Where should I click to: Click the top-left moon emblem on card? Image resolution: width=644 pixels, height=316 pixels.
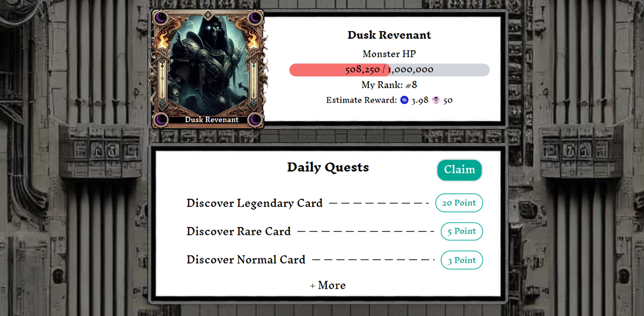click(160, 19)
